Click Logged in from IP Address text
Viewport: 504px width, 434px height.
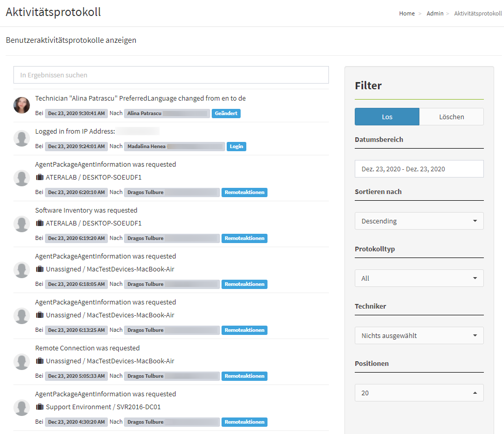[x=75, y=132]
